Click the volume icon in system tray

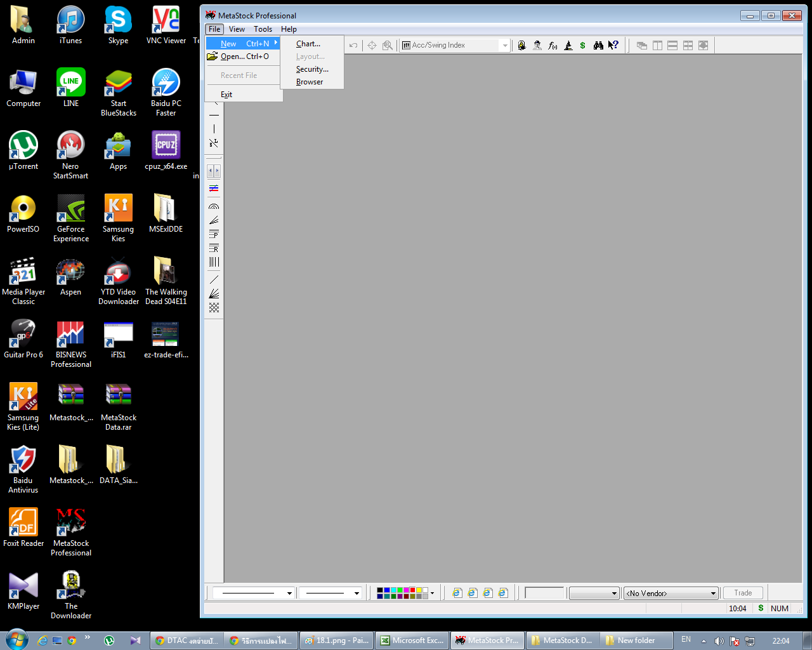click(x=719, y=640)
